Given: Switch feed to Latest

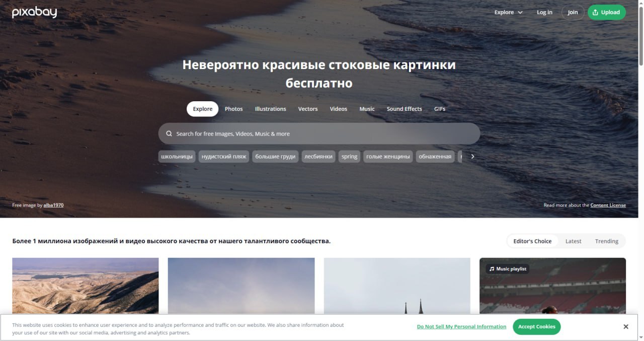Looking at the screenshot, I should (x=573, y=241).
